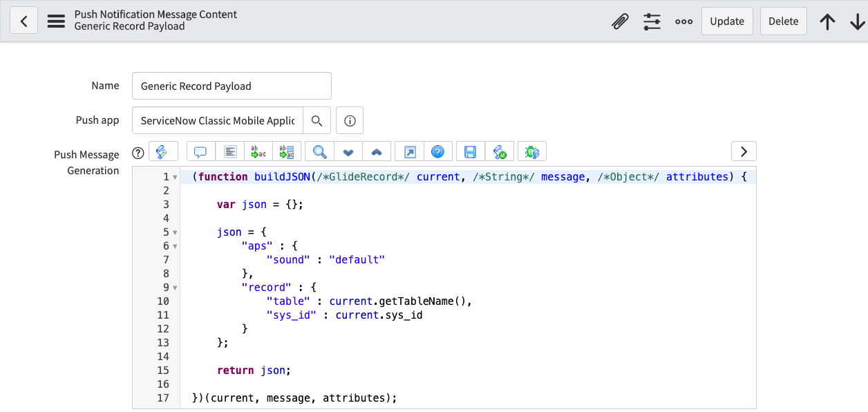This screenshot has width=868, height=412.
Task: Open script editor help blue icon
Action: tap(437, 151)
